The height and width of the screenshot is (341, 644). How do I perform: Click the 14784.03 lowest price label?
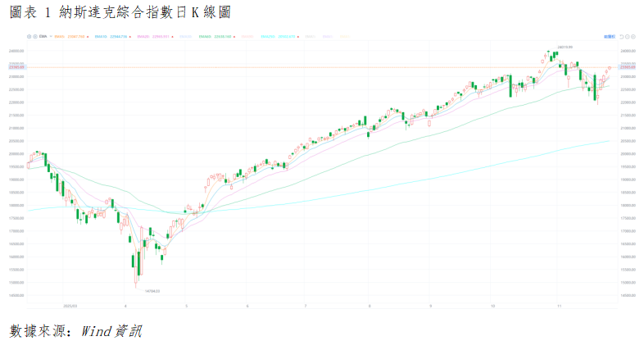[x=152, y=290]
